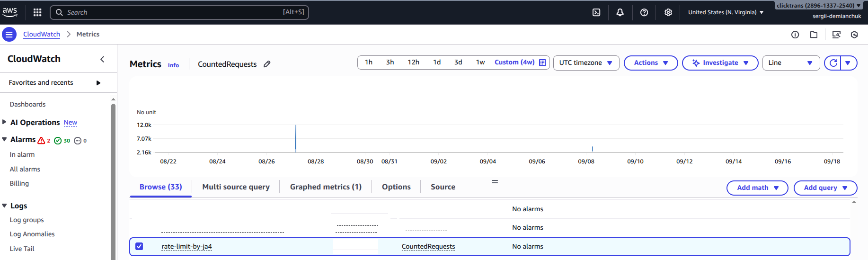Image resolution: width=868 pixels, height=260 pixels.
Task: Select the 3d time range
Action: [x=458, y=62]
